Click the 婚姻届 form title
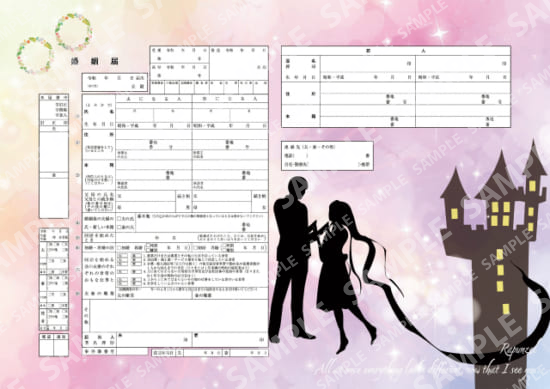The height and width of the screenshot is (389, 550). [x=95, y=61]
